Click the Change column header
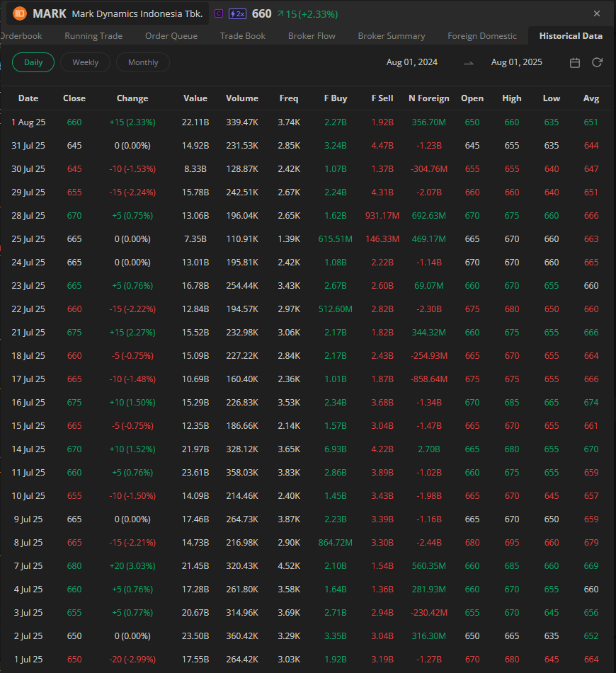The width and height of the screenshot is (616, 673). (x=132, y=98)
